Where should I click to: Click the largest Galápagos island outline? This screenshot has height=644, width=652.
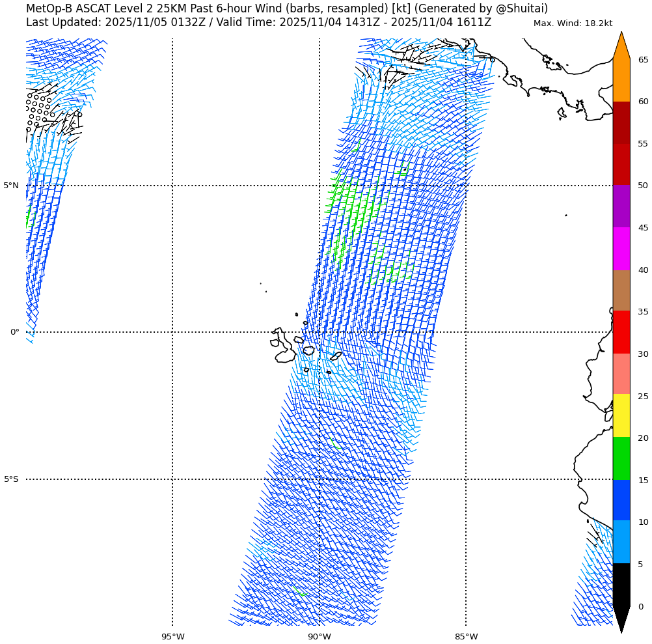click(284, 354)
